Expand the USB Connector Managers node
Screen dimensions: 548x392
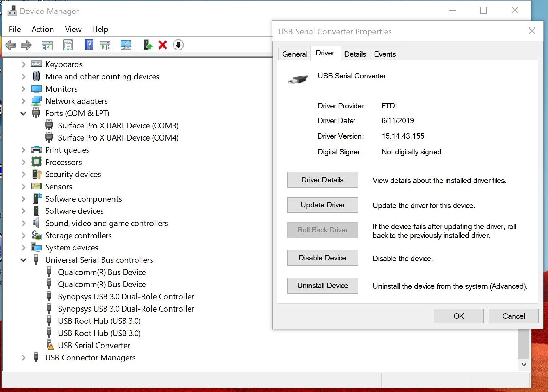pyautogui.click(x=23, y=358)
